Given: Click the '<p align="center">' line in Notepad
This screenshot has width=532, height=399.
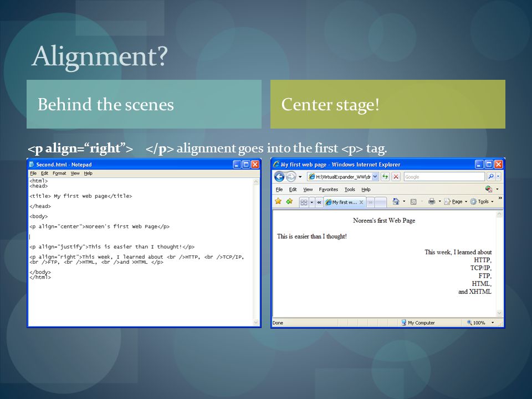Looking at the screenshot, I should (99, 227).
